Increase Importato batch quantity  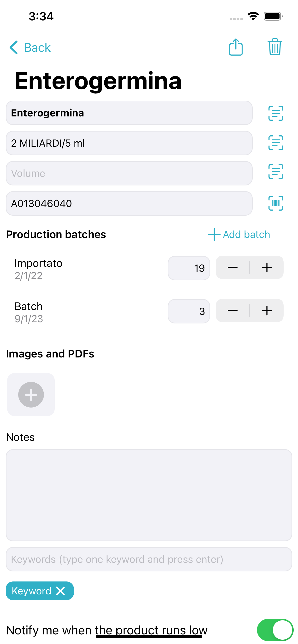267,268
